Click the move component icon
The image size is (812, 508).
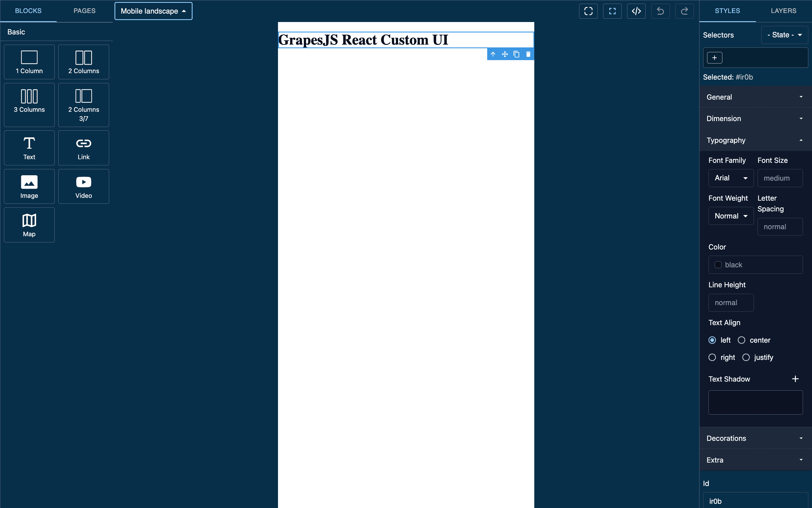tap(505, 54)
